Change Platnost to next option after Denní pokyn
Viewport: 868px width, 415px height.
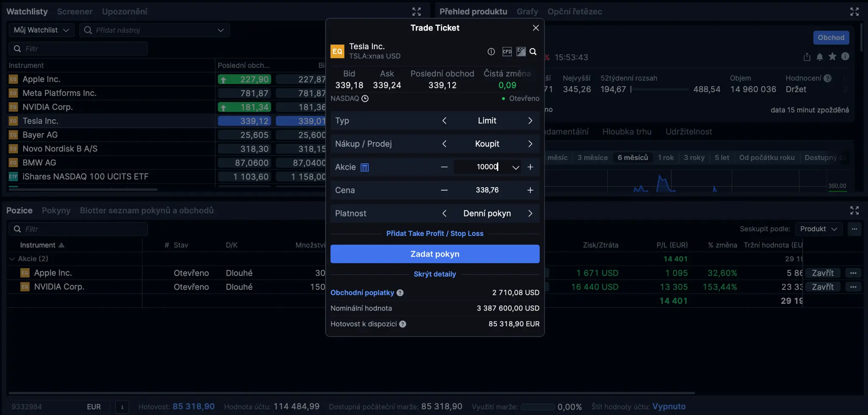pyautogui.click(x=530, y=213)
